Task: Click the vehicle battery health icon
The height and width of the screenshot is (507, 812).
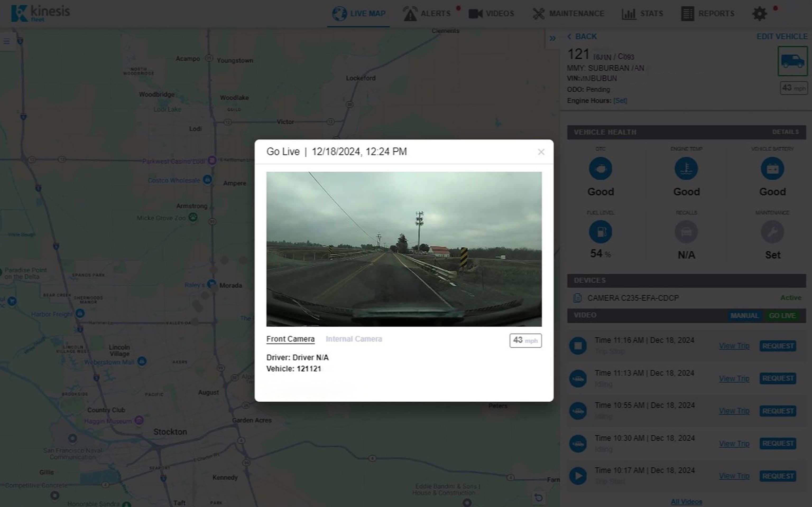Action: [x=772, y=168]
